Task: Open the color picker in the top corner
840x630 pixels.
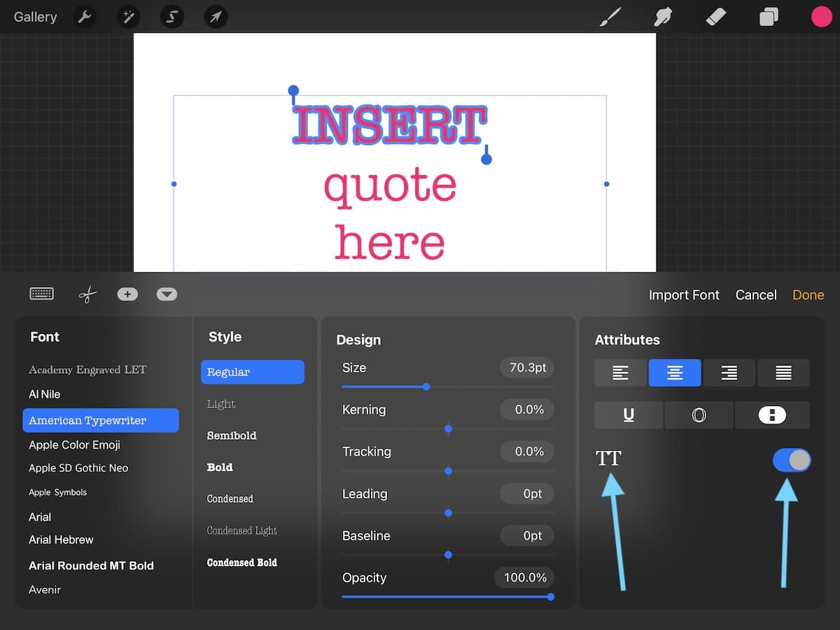Action: tap(822, 17)
